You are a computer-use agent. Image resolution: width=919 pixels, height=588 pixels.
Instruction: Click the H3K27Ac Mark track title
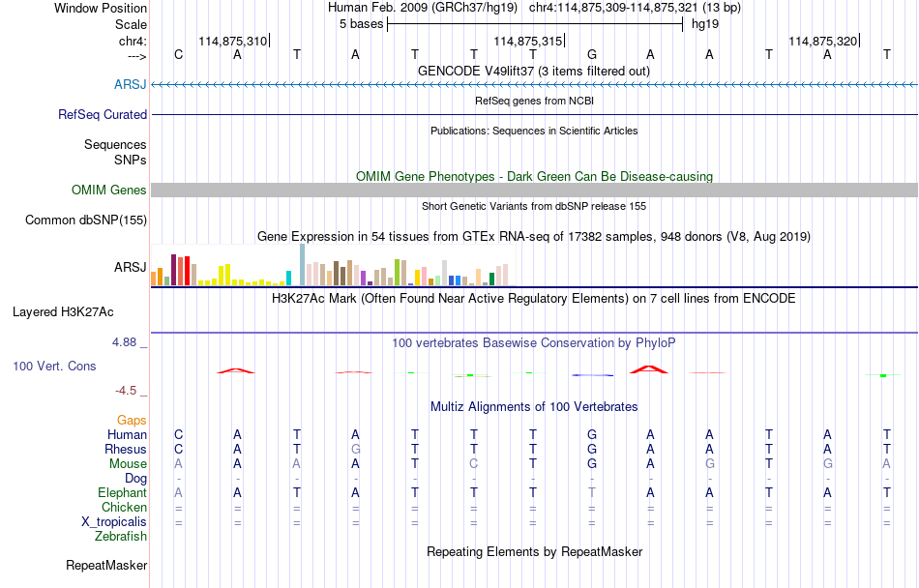(533, 298)
